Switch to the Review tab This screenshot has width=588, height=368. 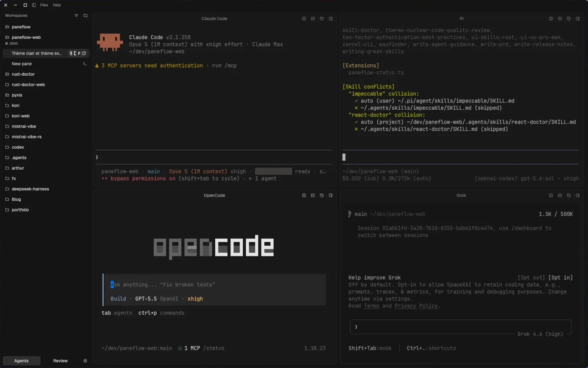(x=60, y=361)
